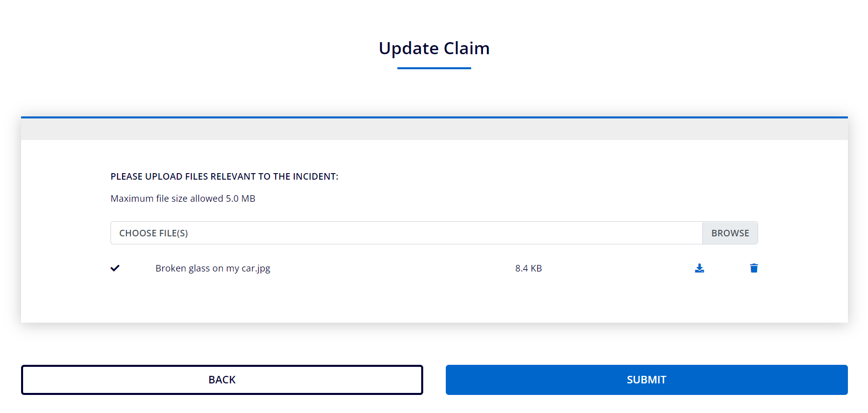Go back with the BACK button
Screen dimensions: 868x413
222,380
